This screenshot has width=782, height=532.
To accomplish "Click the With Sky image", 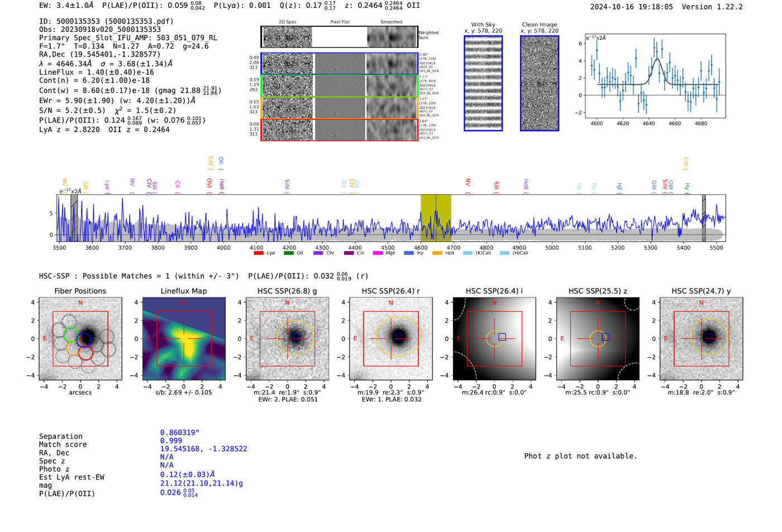I will [483, 83].
